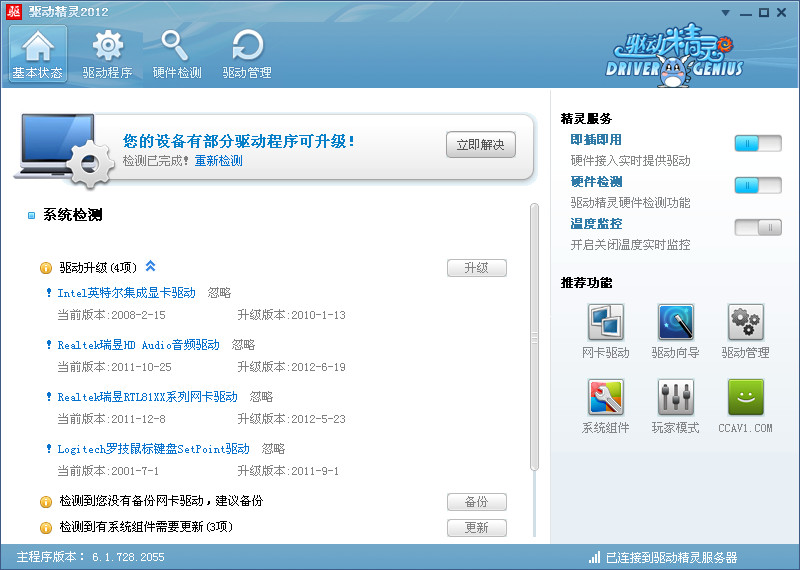Click the 硬件检测 service label in 精灵服务
Image resolution: width=800 pixels, height=570 pixels.
596,182
